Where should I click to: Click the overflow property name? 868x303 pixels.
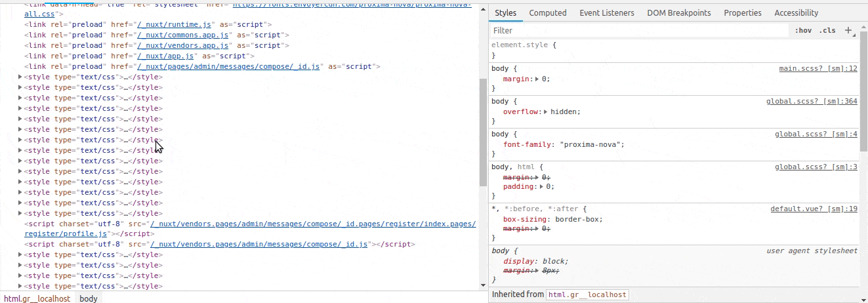pos(522,111)
